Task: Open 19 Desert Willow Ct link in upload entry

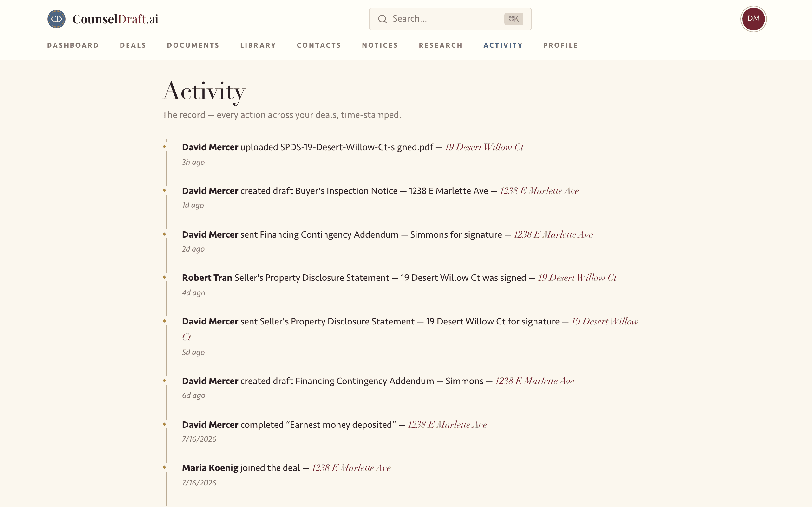Action: [484, 147]
